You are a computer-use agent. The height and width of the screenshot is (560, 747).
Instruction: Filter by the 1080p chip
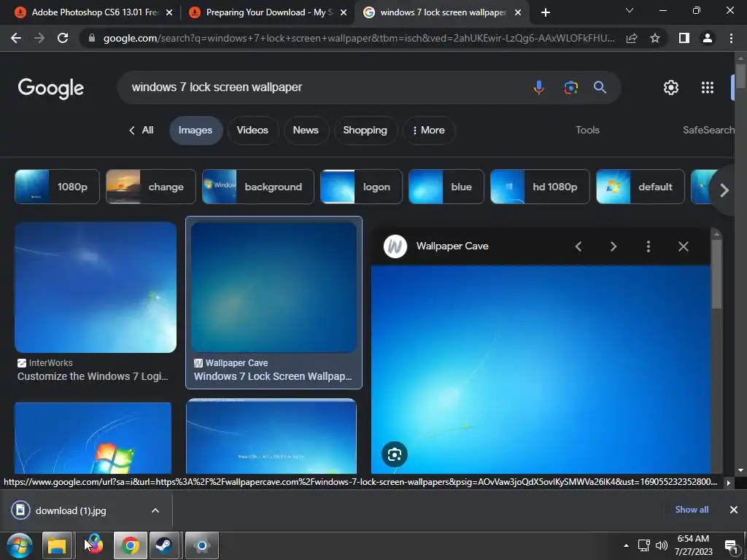coord(57,187)
